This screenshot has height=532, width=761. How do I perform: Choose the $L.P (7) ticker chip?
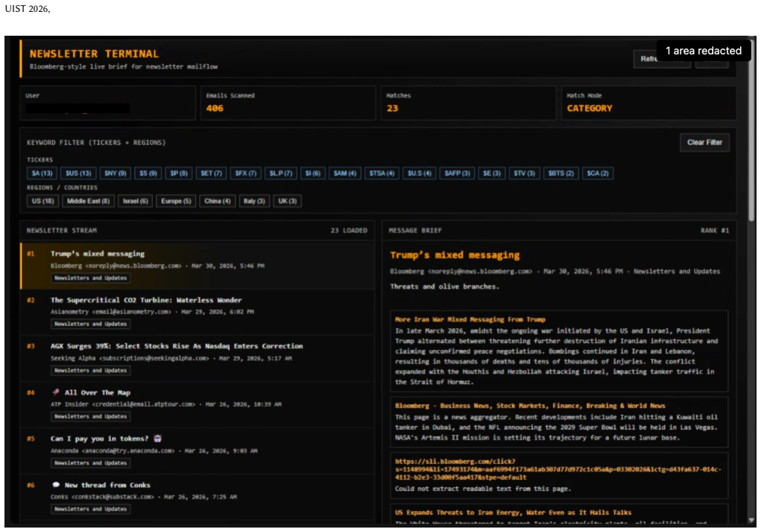tap(281, 173)
